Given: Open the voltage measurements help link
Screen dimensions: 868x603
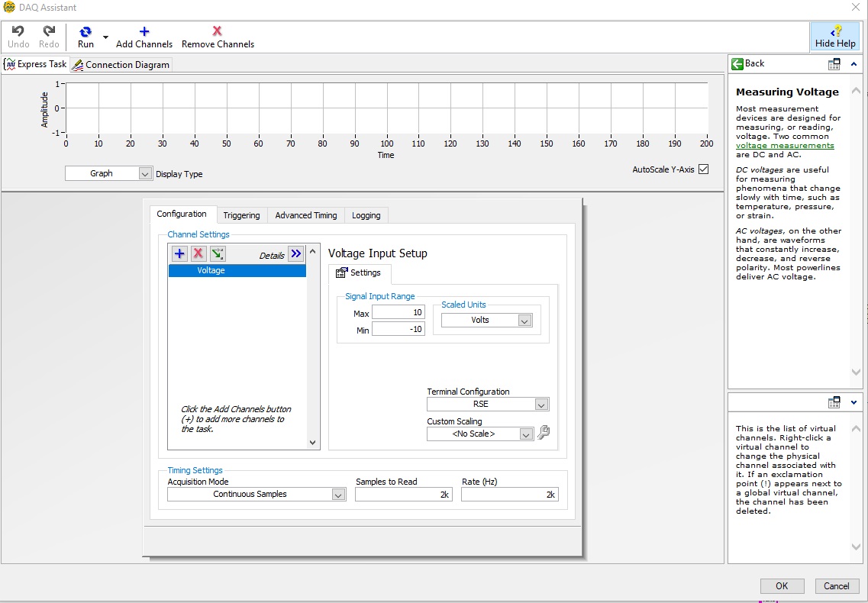Looking at the screenshot, I should [x=785, y=146].
